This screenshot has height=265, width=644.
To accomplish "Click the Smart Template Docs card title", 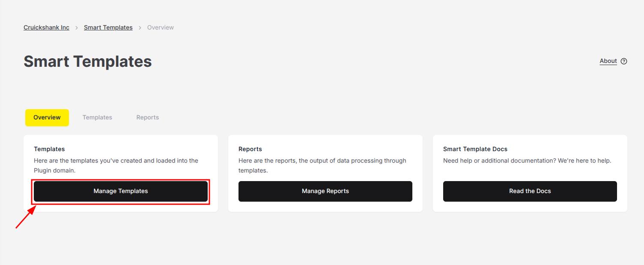I will point(475,149).
